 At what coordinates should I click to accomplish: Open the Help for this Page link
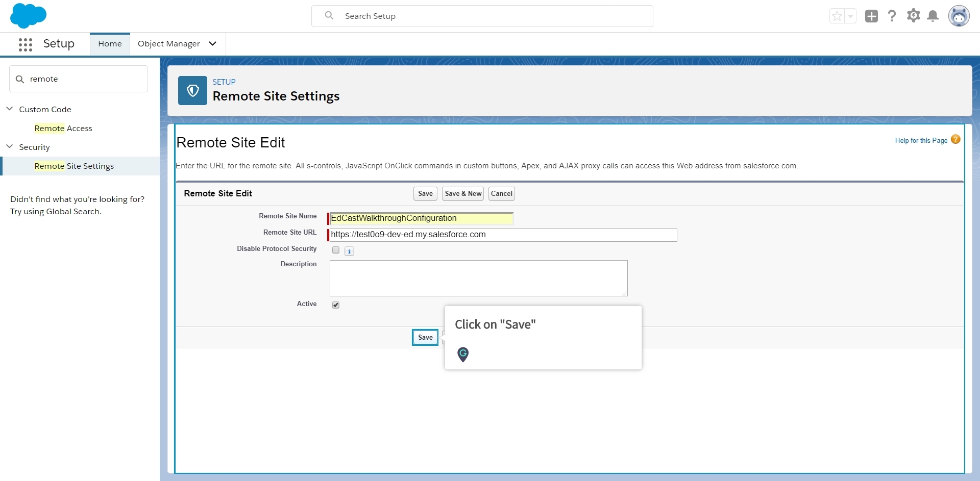pos(921,140)
